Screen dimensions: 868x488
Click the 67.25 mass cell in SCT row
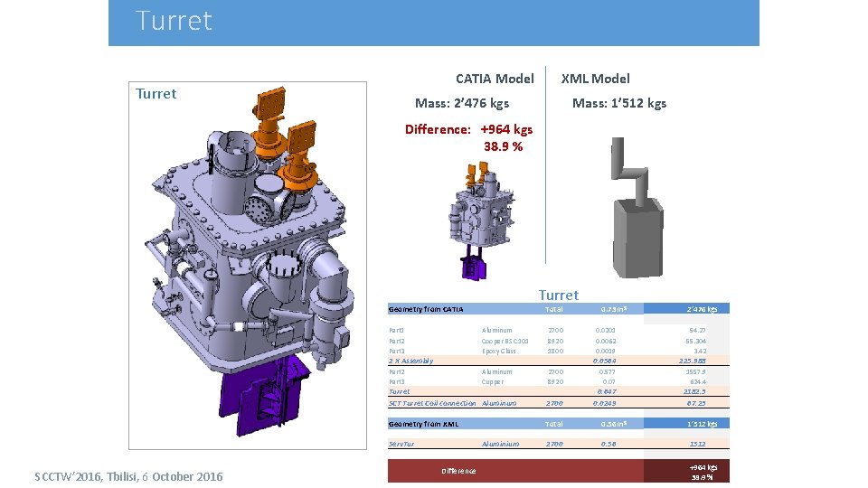point(696,403)
